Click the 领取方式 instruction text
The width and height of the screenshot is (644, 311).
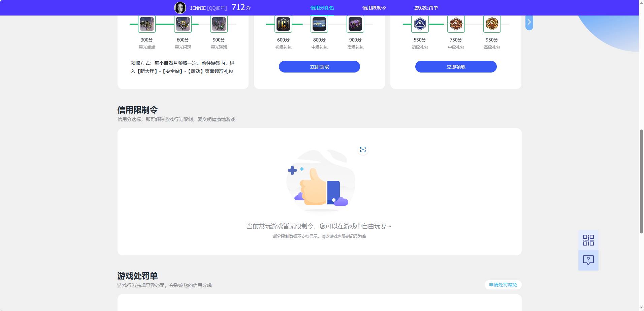183,67
